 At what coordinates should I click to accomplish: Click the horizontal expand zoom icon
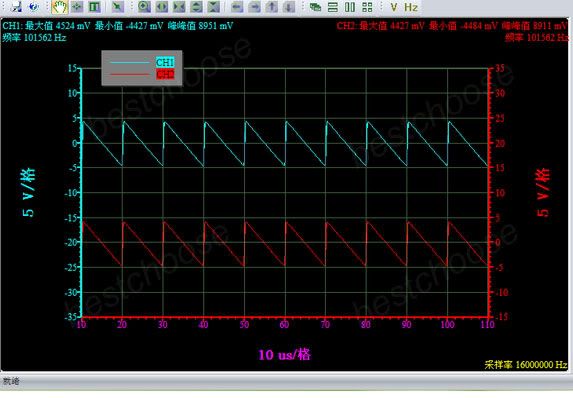click(x=162, y=7)
